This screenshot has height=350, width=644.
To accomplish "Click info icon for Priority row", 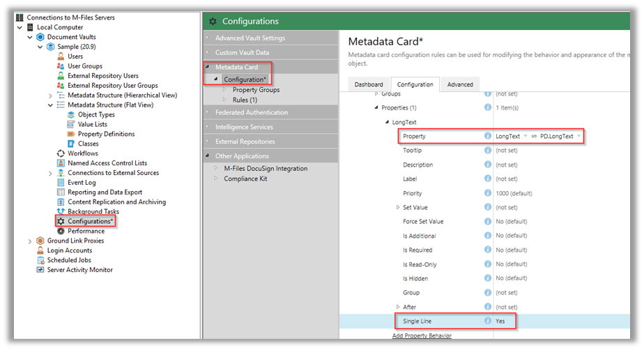I will coord(487,192).
